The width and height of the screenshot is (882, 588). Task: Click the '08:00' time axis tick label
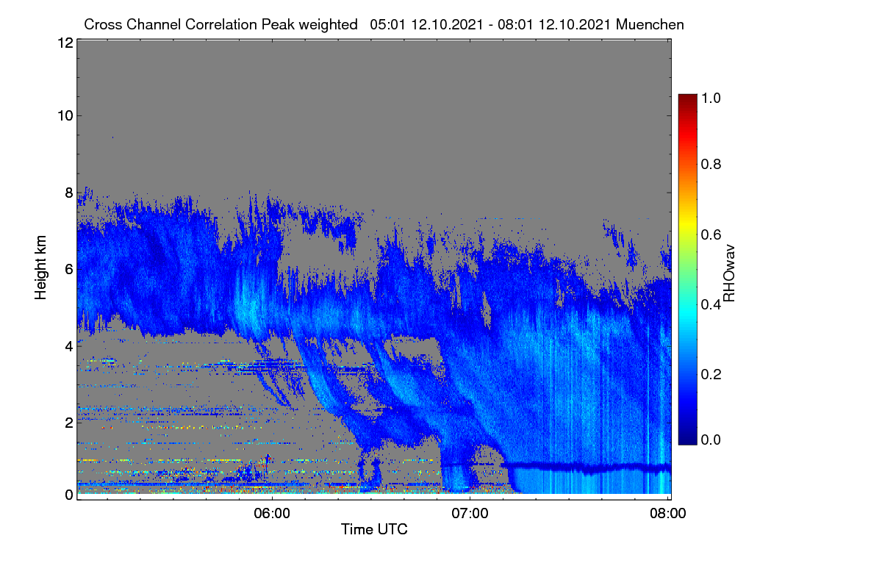click(x=668, y=514)
